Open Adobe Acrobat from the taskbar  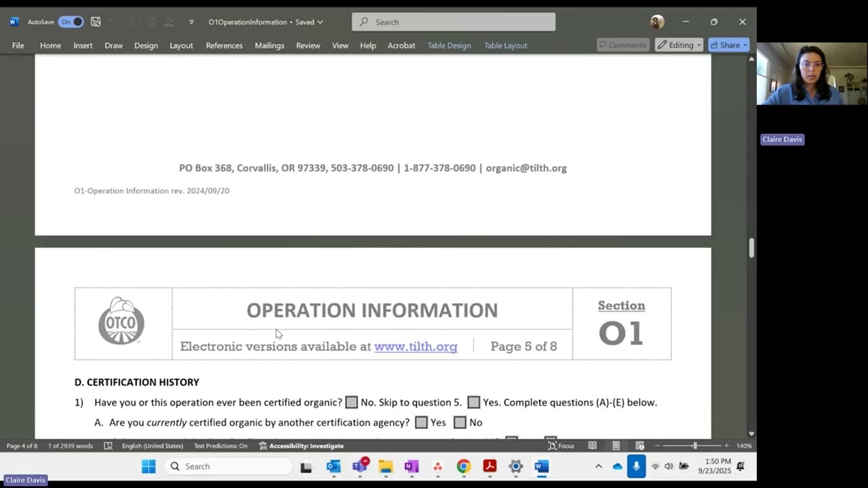pos(490,466)
